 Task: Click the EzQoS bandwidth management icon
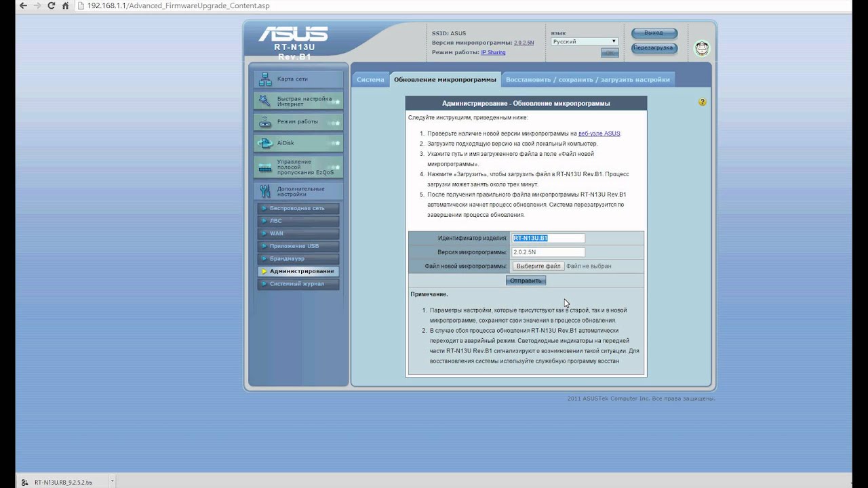pos(265,167)
